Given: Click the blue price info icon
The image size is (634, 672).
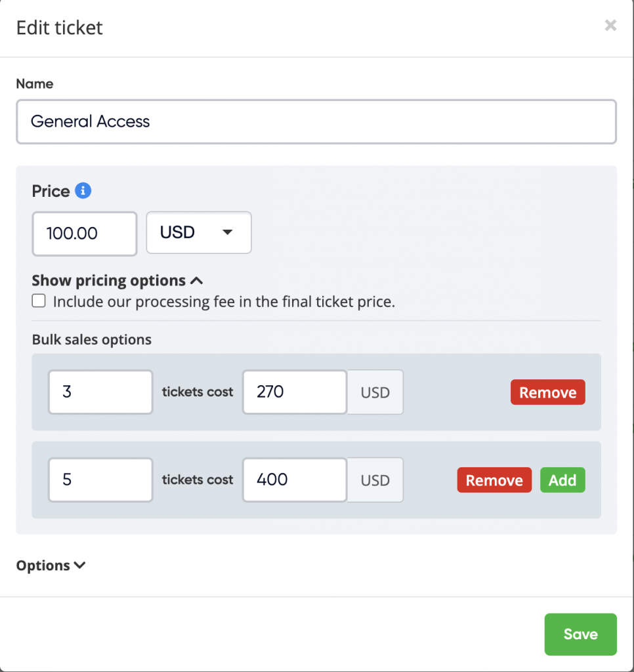Looking at the screenshot, I should pyautogui.click(x=83, y=191).
